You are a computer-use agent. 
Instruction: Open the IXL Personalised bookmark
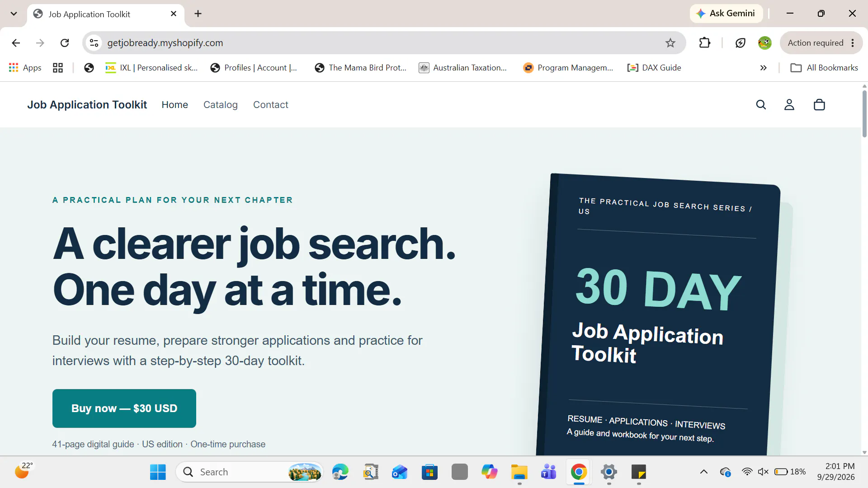[151, 68]
